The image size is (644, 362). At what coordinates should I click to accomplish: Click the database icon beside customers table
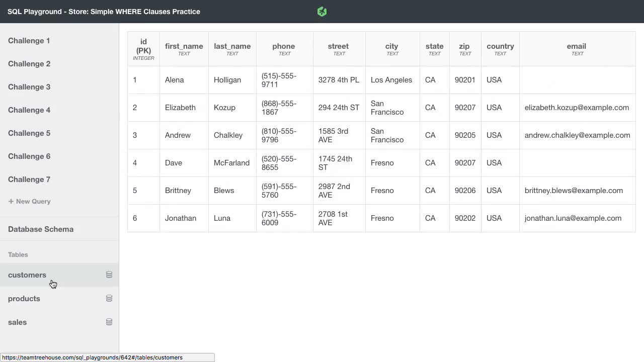point(109,275)
